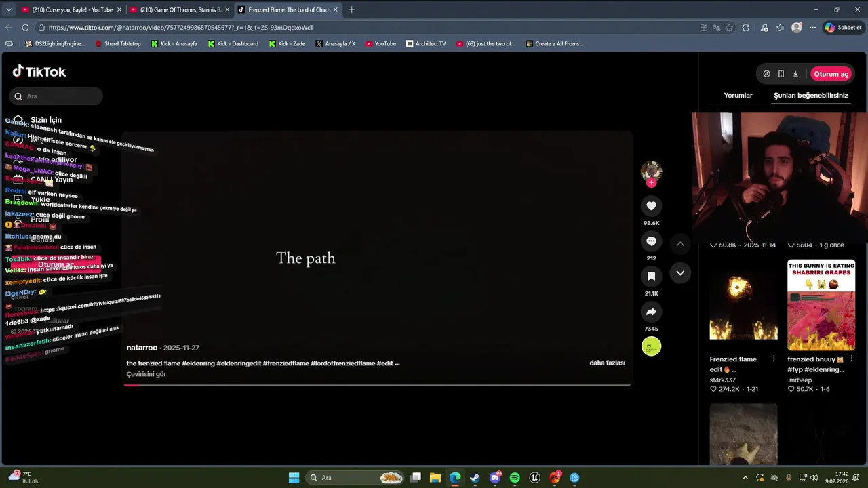Switch to Curse you, Bayle! YouTube tab
This screenshot has height=488, width=868.
(71, 10)
